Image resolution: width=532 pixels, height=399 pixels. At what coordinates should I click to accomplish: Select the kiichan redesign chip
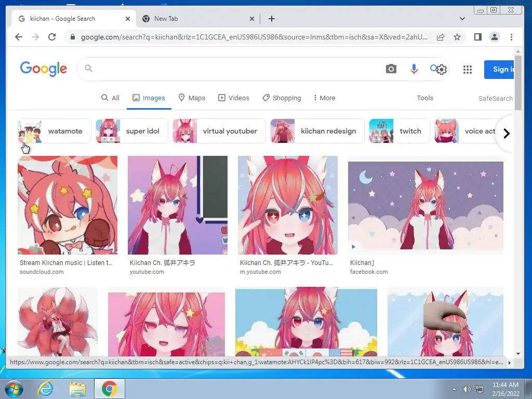coord(317,131)
